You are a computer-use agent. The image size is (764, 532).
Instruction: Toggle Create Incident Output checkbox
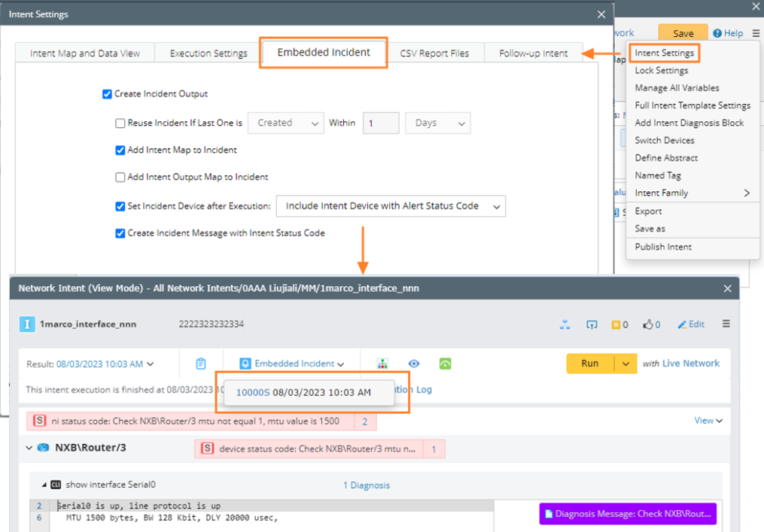(x=107, y=94)
